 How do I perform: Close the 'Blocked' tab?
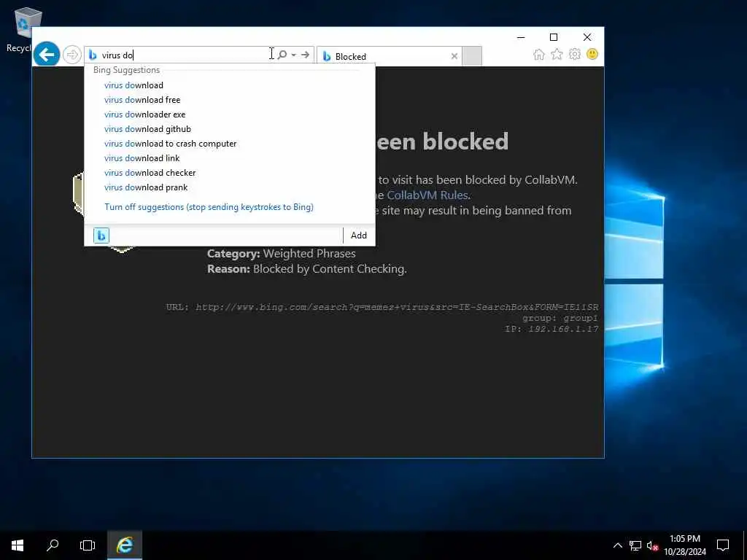click(454, 56)
